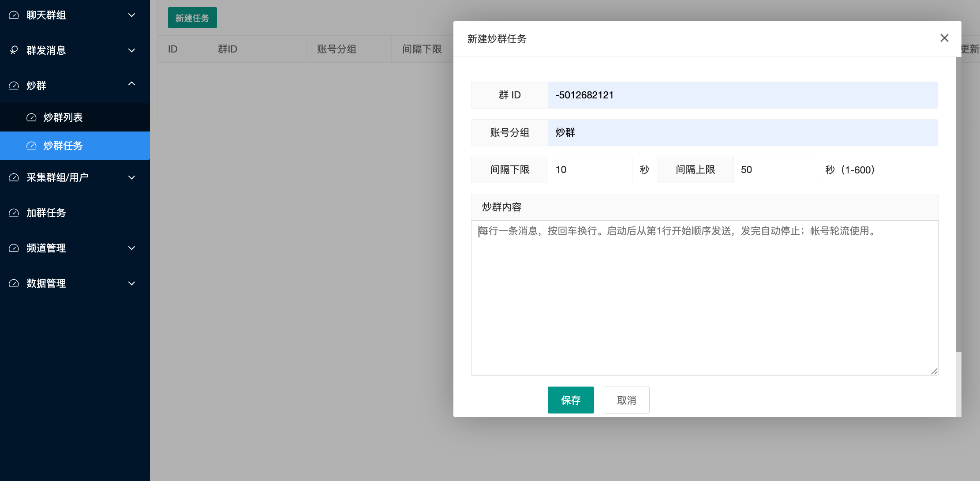Click the 保存 button

[x=571, y=400]
